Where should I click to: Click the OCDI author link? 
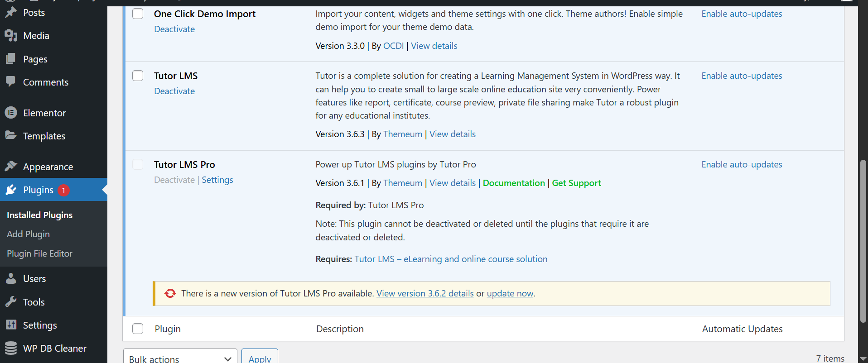point(393,46)
